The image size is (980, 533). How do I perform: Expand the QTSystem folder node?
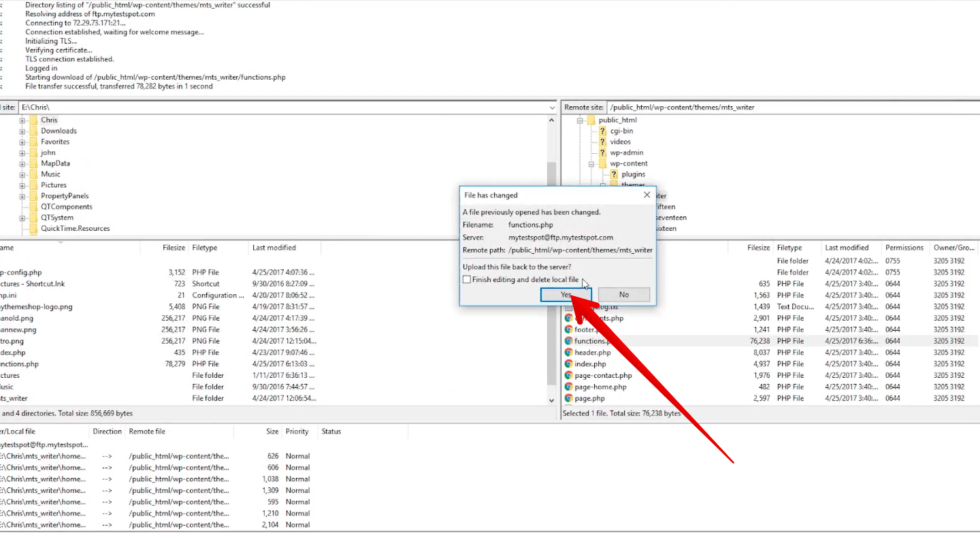tap(22, 218)
